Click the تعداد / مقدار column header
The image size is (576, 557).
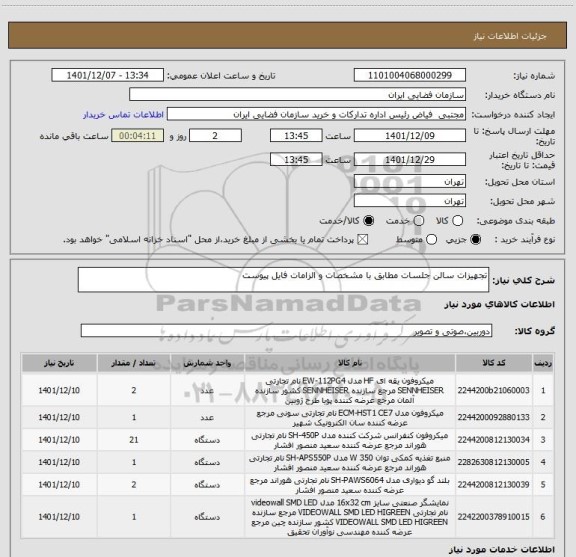pos(134,363)
